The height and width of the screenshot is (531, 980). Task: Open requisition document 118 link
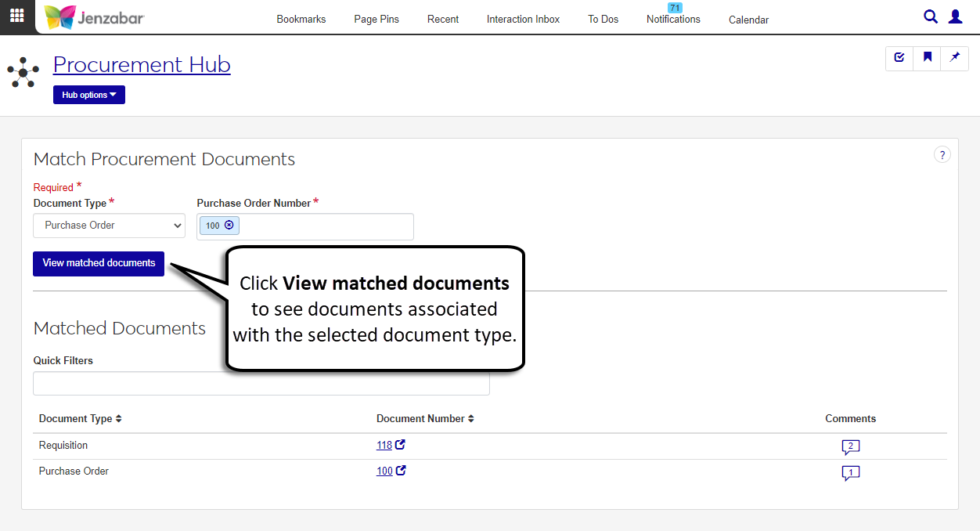tap(384, 446)
